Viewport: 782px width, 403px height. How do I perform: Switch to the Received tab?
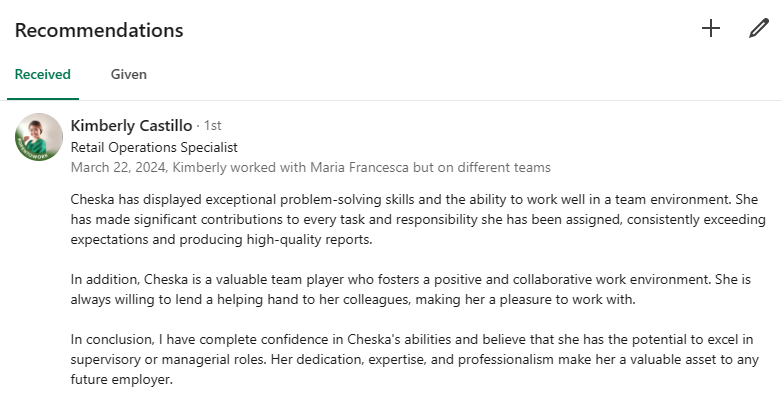(x=42, y=74)
